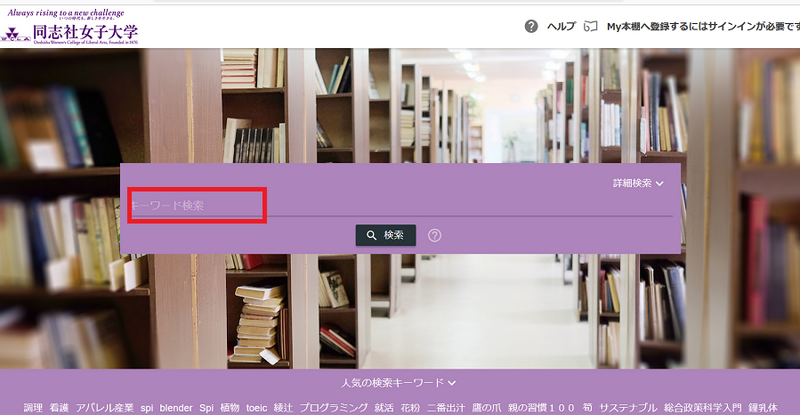
Task: Open the 総合政策科学入門 keyword
Action: tap(704, 407)
